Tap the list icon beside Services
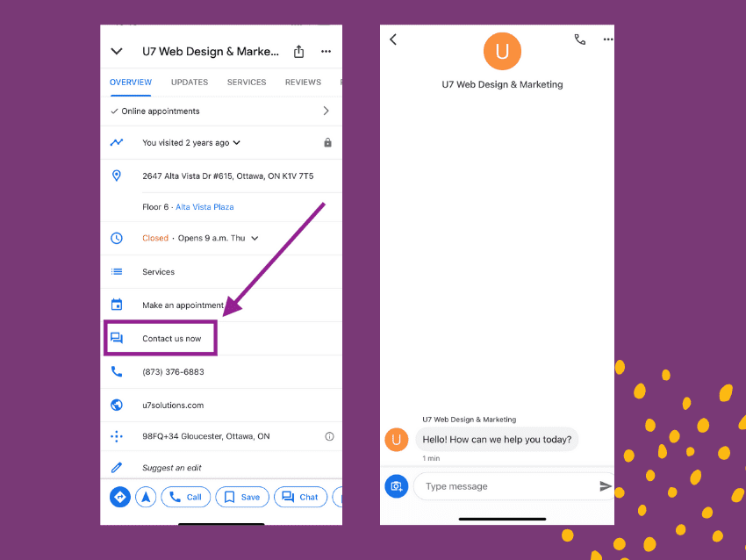 tap(117, 272)
